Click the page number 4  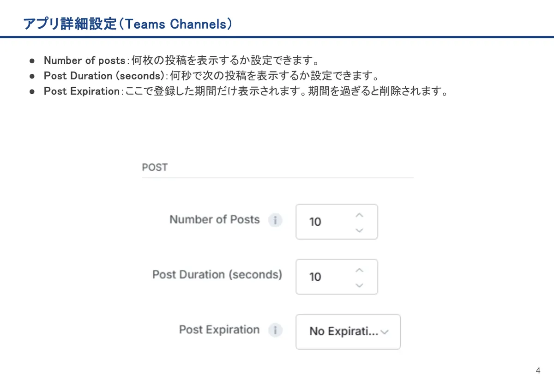(x=538, y=371)
